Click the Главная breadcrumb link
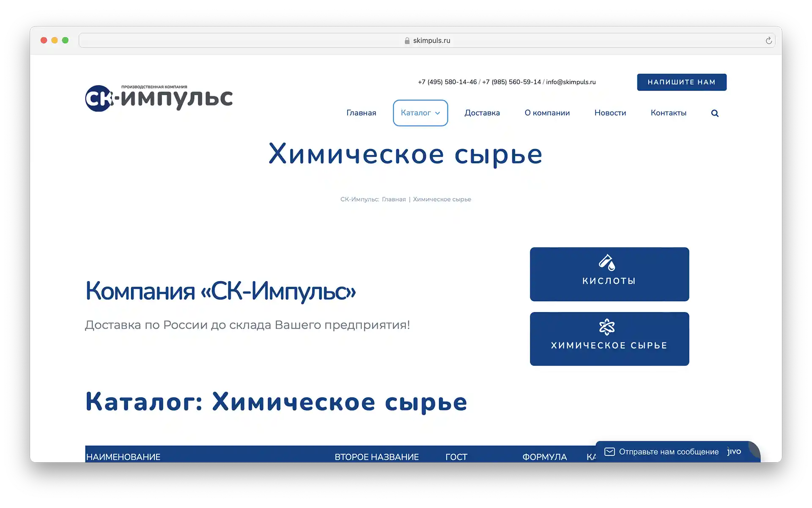This screenshot has width=812, height=508. tap(394, 199)
